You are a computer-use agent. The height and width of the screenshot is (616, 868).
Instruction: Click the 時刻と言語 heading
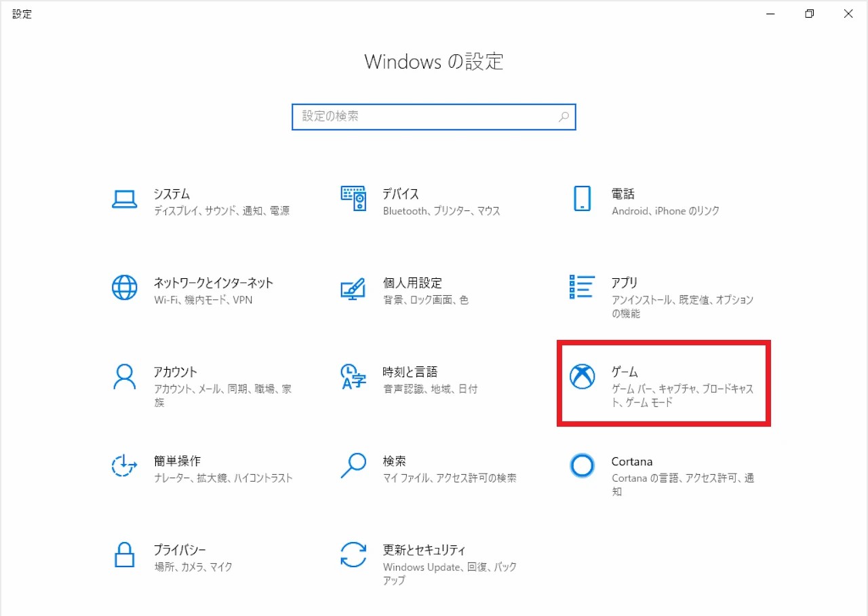(410, 372)
